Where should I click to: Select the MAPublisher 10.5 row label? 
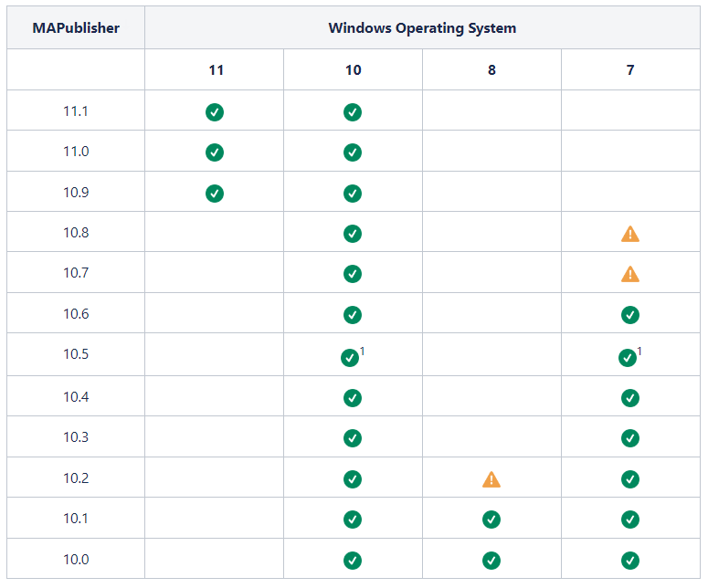[76, 353]
